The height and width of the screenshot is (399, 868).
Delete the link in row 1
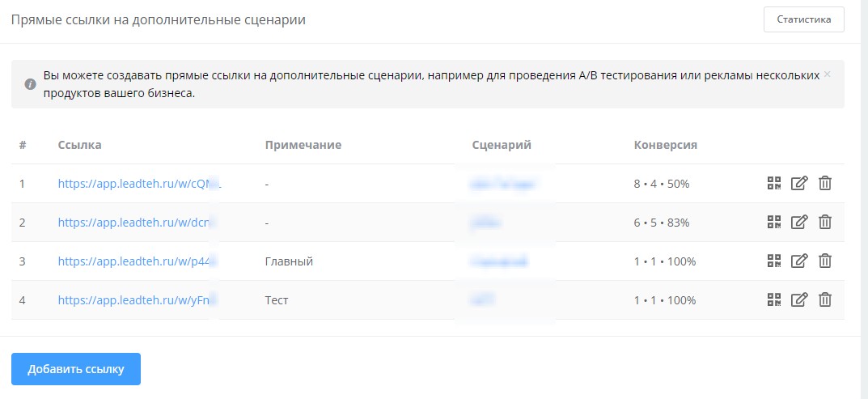(x=824, y=184)
